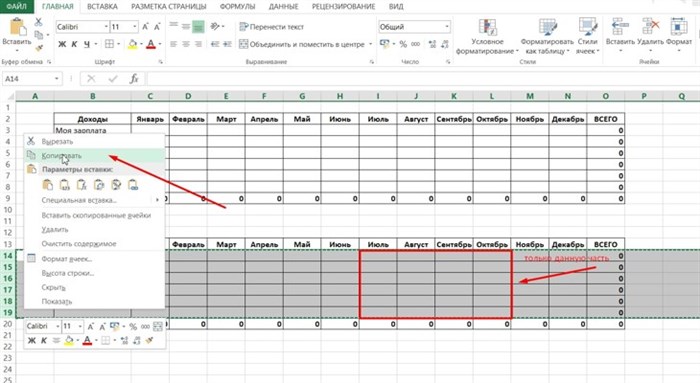700x383 pixels.
Task: Decrease indent in the ribbon
Action: (x=215, y=44)
